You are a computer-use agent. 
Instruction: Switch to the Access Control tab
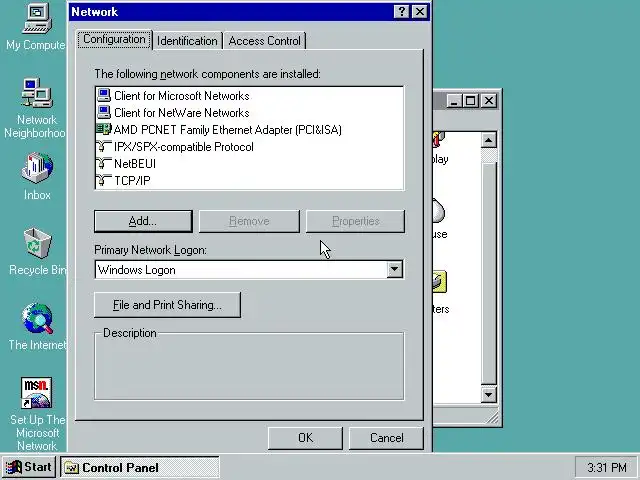tap(264, 41)
